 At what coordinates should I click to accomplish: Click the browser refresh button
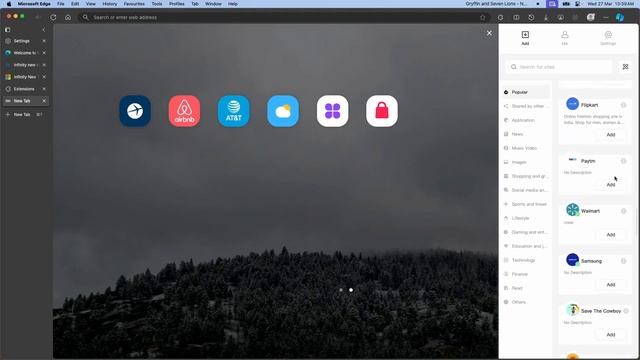click(x=53, y=17)
